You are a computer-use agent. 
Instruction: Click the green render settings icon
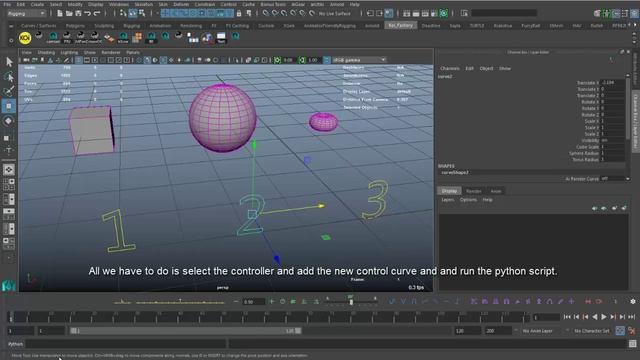point(444,13)
